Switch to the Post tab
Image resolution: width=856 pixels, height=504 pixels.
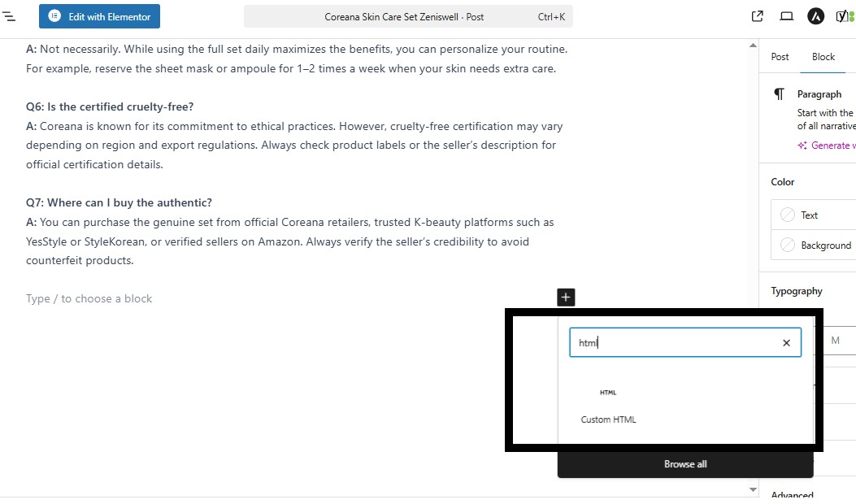pos(780,57)
